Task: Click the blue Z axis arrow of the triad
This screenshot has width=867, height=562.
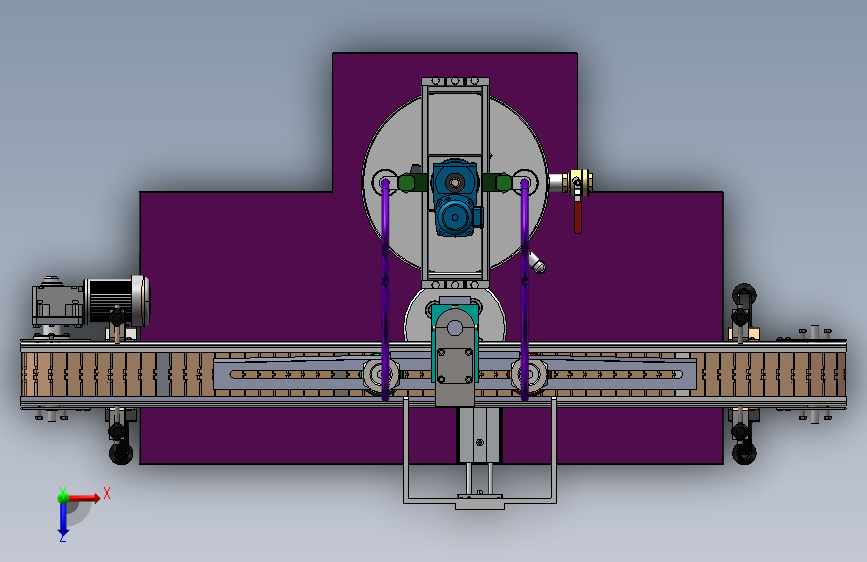Action: (63, 520)
